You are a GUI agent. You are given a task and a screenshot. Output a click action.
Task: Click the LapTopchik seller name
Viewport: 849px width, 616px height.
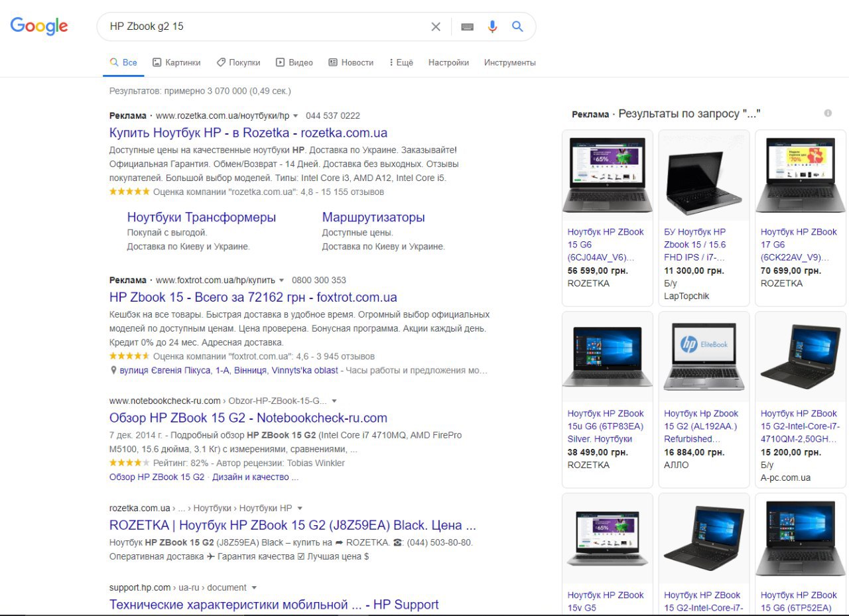click(x=686, y=296)
